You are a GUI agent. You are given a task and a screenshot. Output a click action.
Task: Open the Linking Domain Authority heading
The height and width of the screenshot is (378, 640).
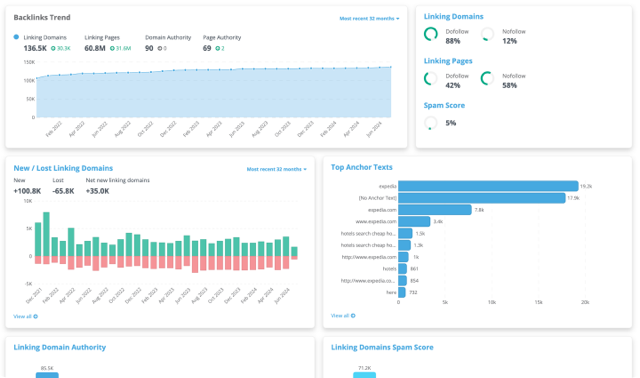pos(60,347)
